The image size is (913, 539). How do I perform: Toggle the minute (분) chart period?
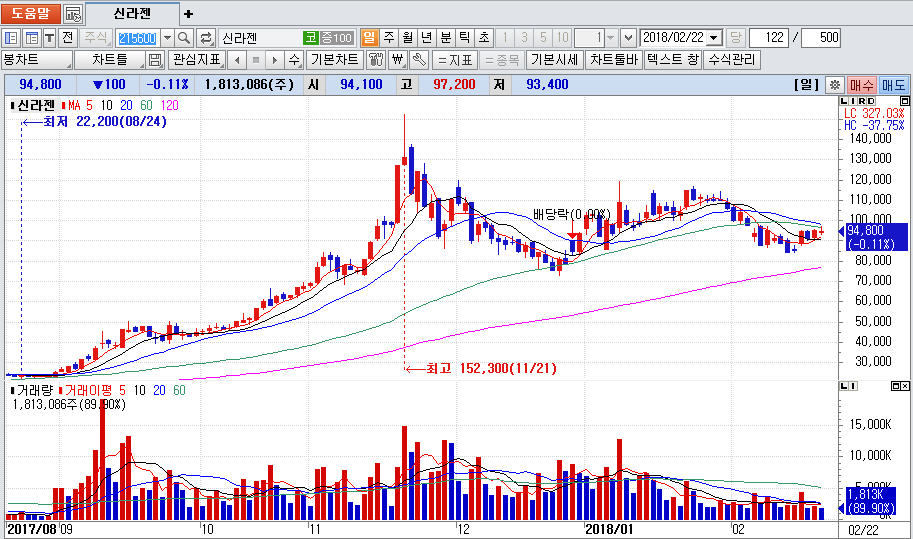(x=446, y=38)
